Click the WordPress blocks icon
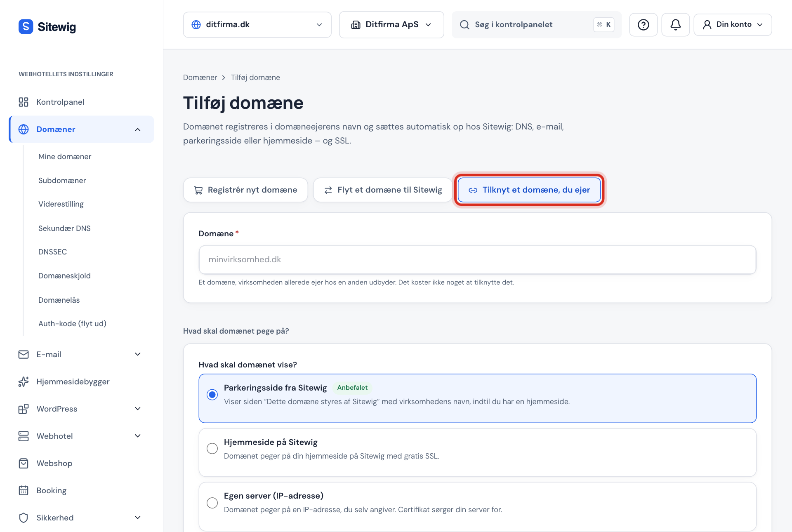Viewport: 792px width, 532px height. tap(24, 409)
